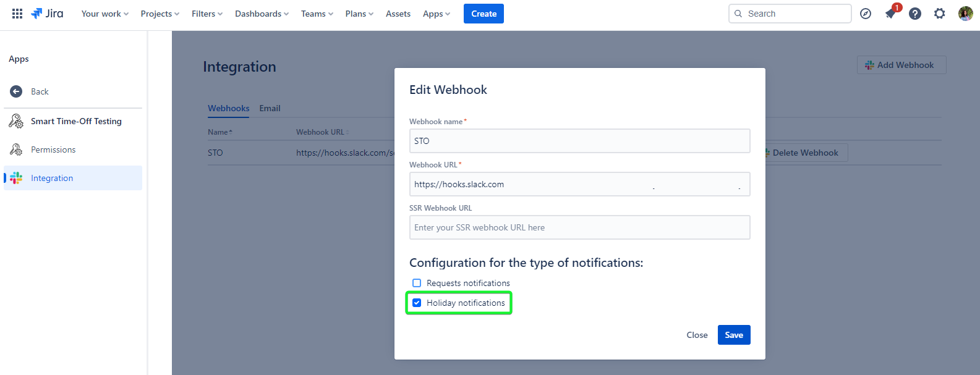Open the help question mark icon
The width and height of the screenshot is (980, 375).
tap(915, 14)
